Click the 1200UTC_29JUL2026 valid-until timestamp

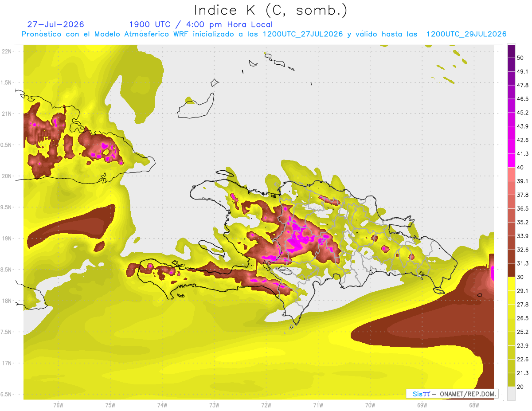pyautogui.click(x=466, y=34)
